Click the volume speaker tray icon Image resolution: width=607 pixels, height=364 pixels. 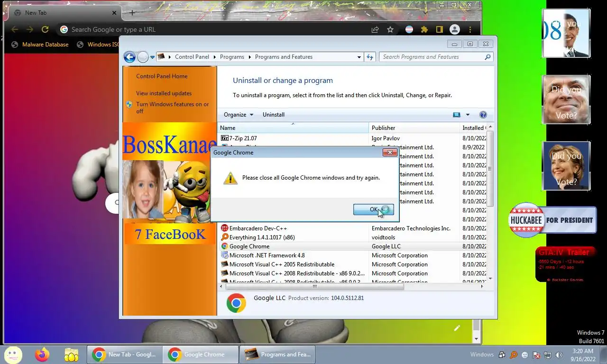559,355
